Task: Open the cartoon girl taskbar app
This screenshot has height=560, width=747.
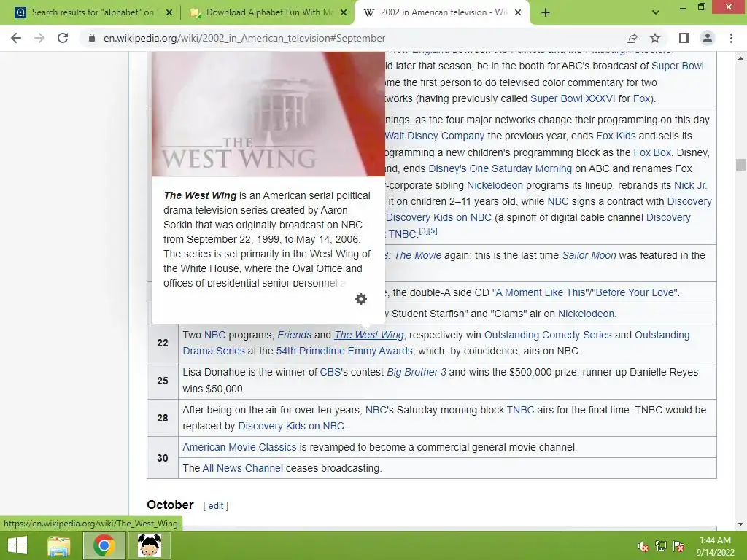Action: (x=149, y=545)
